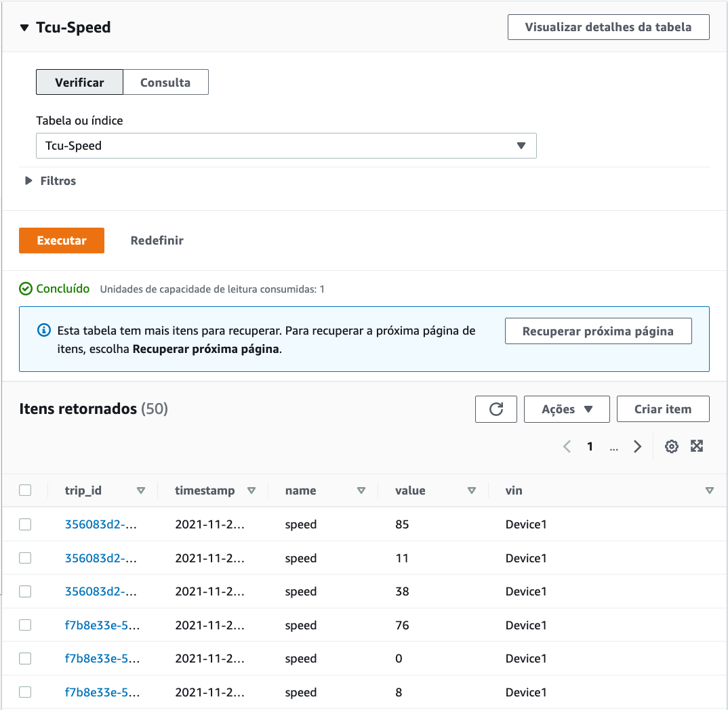Image resolution: width=728 pixels, height=710 pixels.
Task: Click the trip_id column header
Action: tap(83, 490)
